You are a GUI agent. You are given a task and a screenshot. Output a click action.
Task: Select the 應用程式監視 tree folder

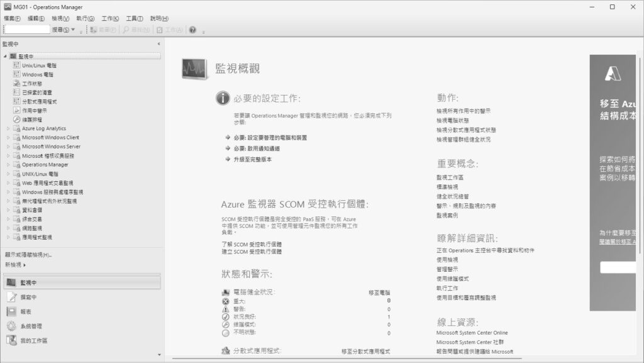click(x=37, y=237)
